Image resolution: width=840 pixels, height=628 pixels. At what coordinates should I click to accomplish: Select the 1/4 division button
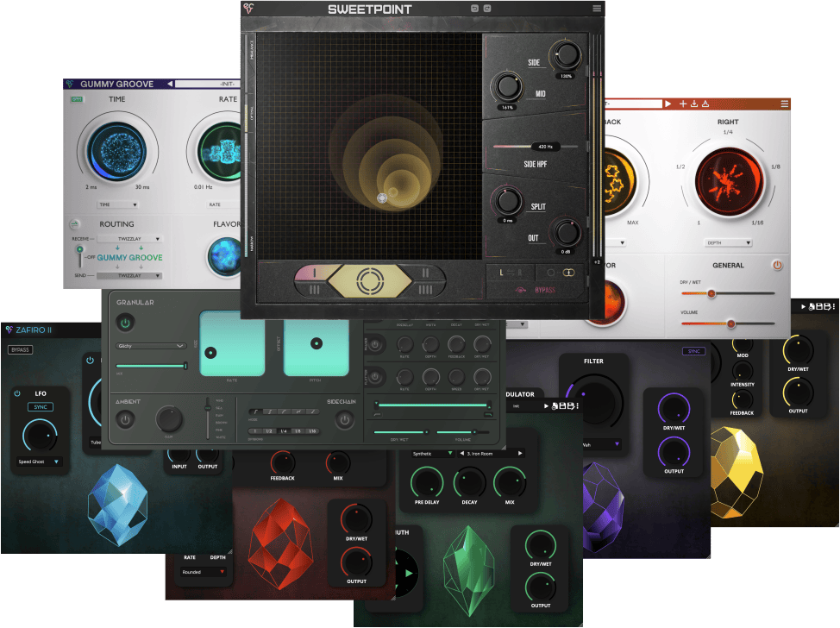point(284,431)
